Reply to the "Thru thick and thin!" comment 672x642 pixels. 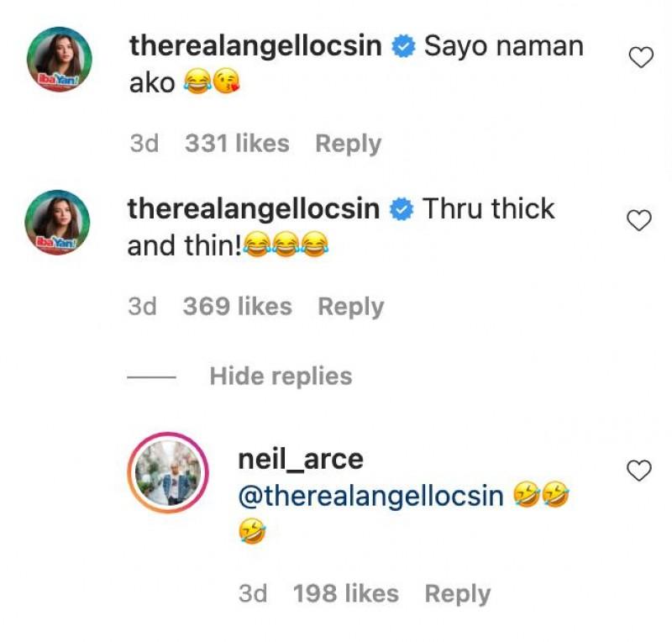pyautogui.click(x=350, y=307)
